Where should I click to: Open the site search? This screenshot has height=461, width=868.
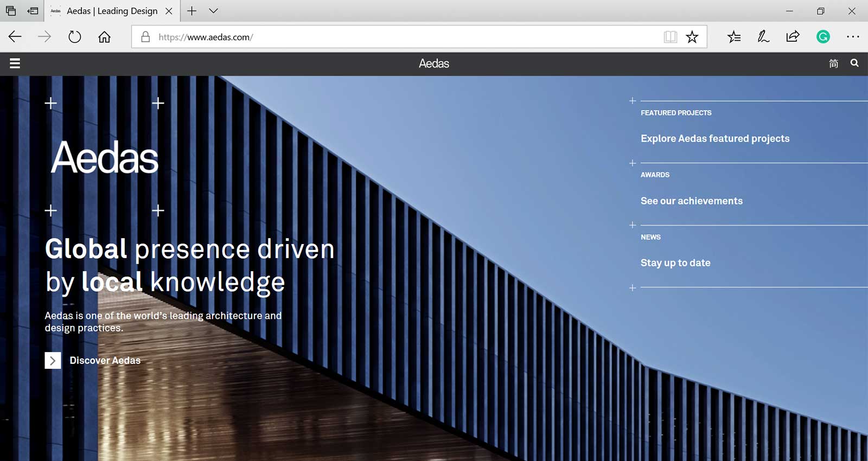point(854,63)
